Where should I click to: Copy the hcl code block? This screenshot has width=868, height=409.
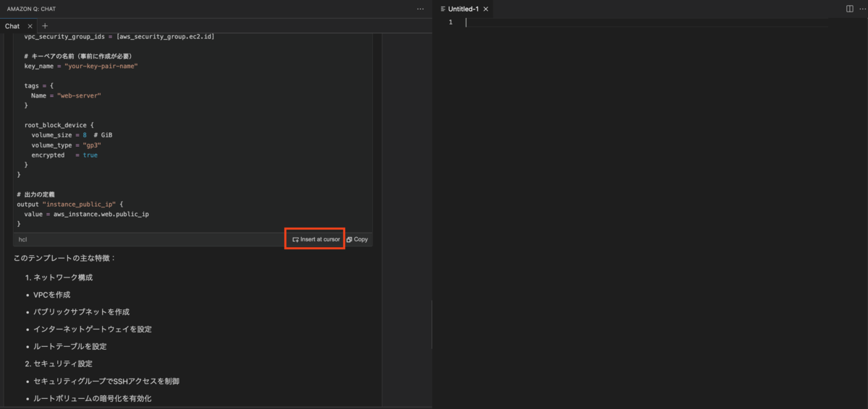pyautogui.click(x=357, y=239)
